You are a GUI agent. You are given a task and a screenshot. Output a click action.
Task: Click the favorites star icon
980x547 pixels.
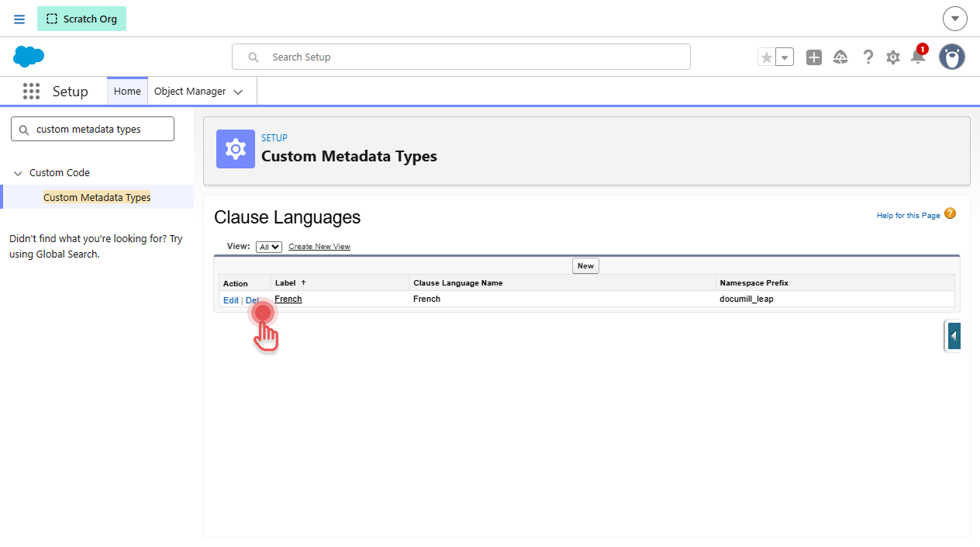767,57
